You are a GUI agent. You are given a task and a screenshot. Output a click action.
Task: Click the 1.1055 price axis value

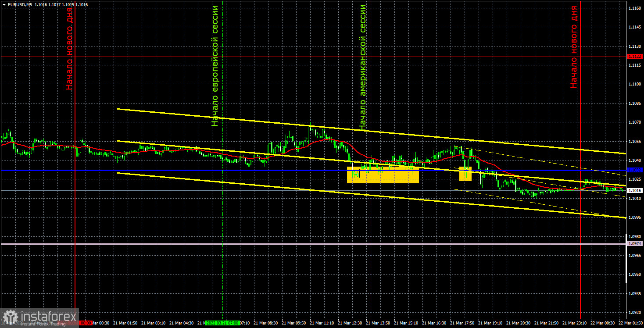[635, 142]
